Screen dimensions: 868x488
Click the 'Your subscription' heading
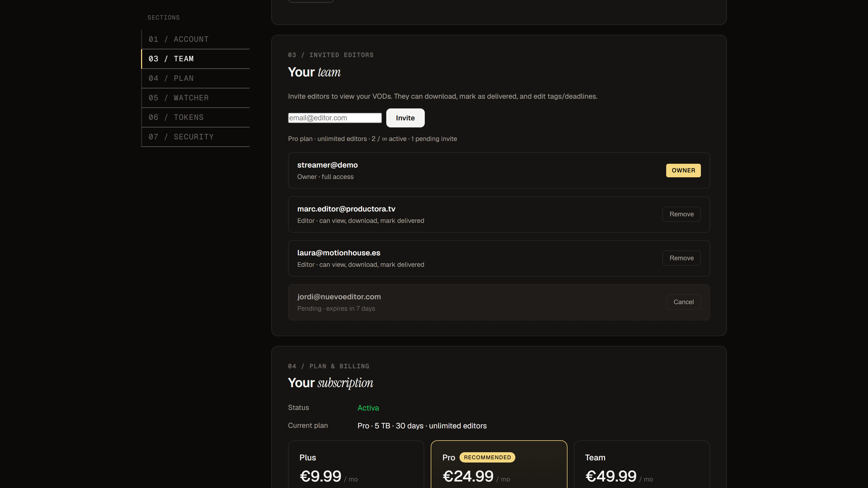pos(331,383)
